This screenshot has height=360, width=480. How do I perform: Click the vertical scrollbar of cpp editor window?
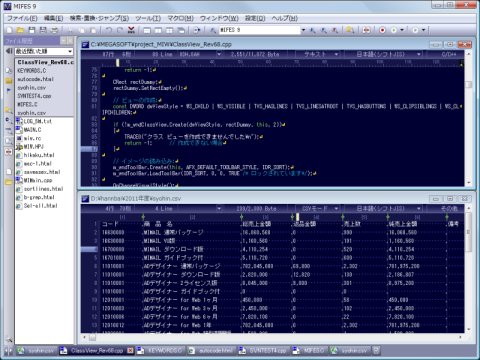(468, 118)
